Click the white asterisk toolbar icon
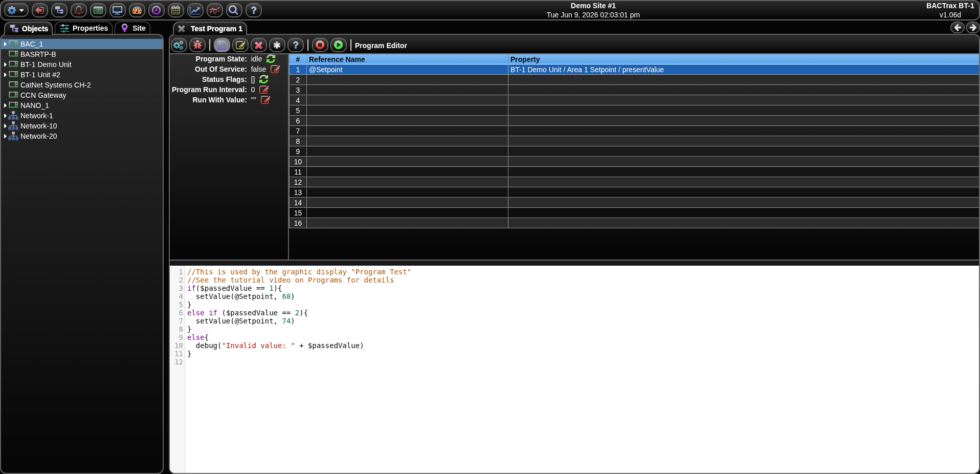 point(277,45)
